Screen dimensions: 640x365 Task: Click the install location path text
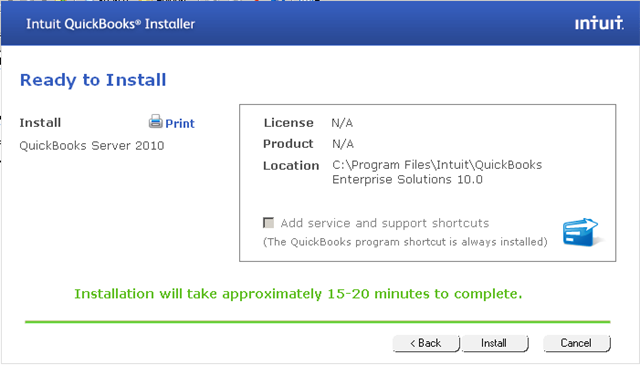[437, 172]
